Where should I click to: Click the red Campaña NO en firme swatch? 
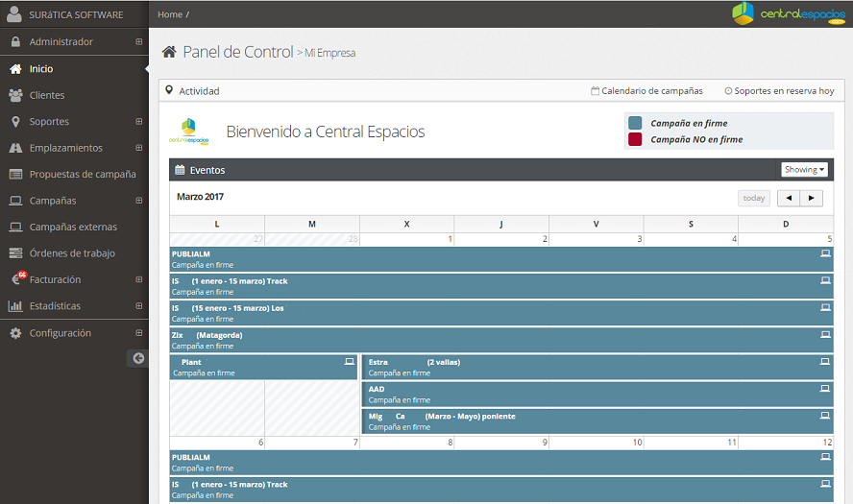[x=635, y=139]
